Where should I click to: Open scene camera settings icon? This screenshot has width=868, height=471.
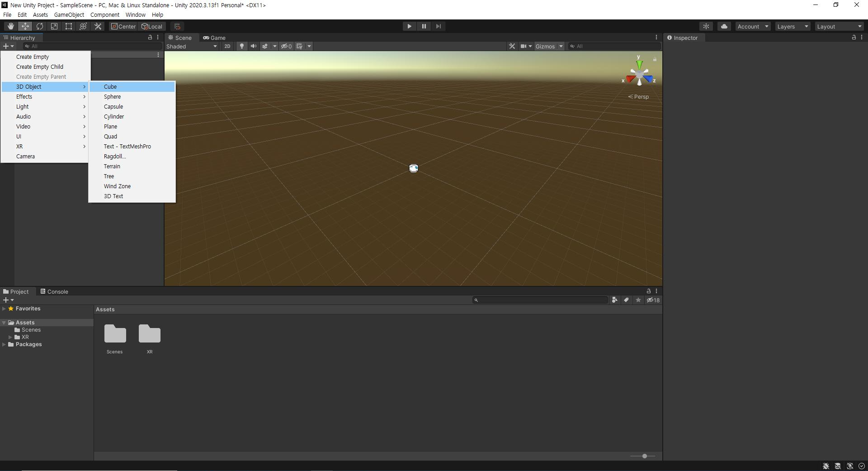click(524, 46)
